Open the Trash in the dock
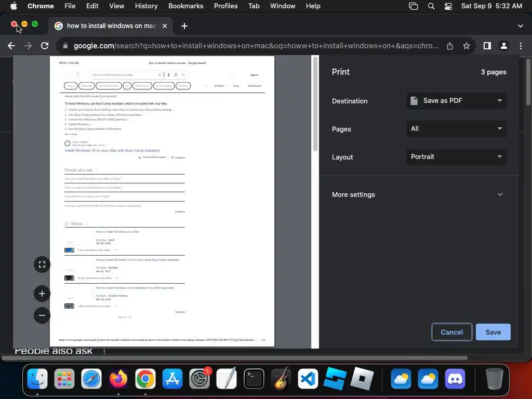 494,379
